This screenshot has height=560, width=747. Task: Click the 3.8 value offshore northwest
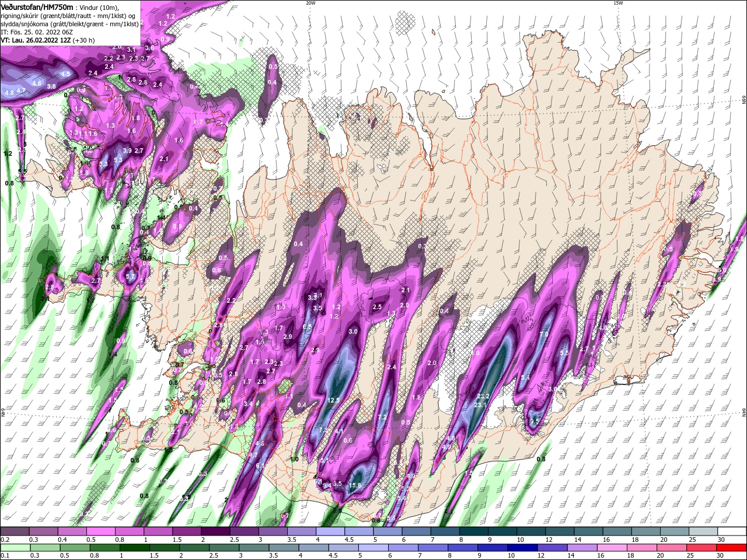[51, 86]
